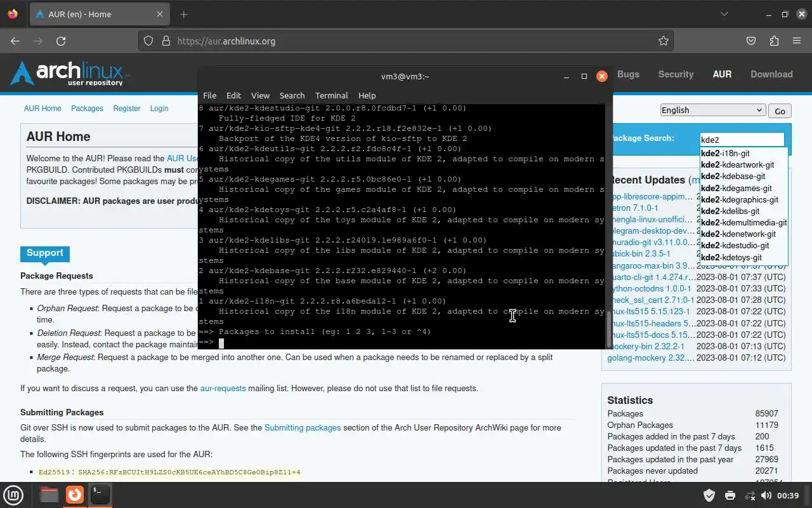Open the Firefox extensions icon
Screen dimensions: 812x508
(774, 41)
